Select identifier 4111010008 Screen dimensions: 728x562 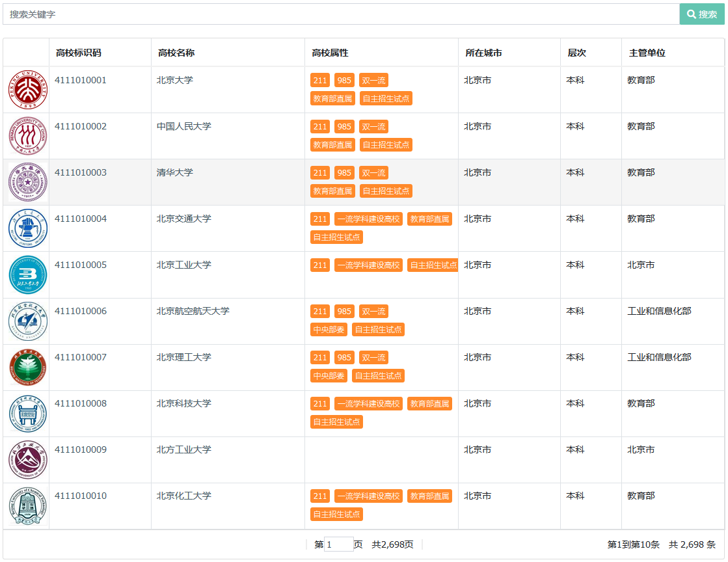(81, 403)
